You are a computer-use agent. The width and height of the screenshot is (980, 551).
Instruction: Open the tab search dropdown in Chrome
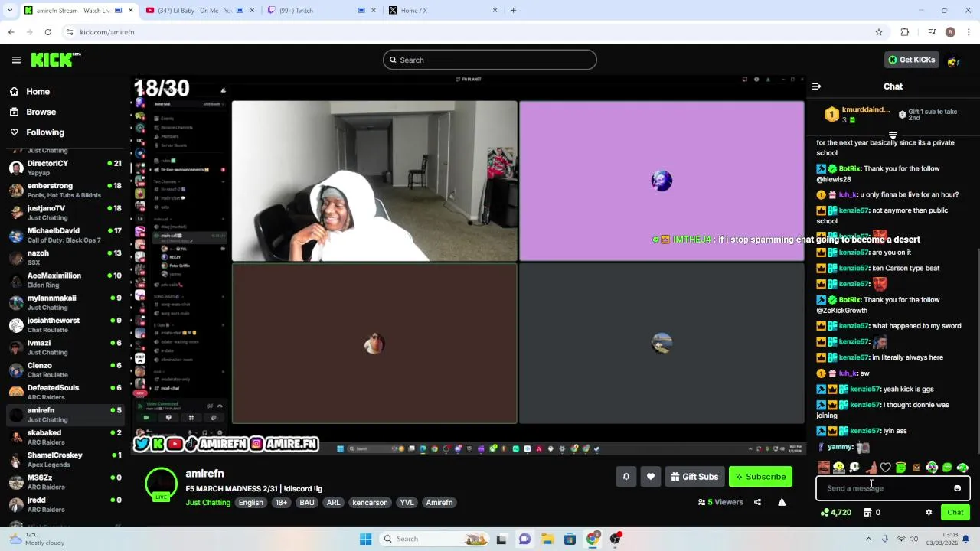10,11
